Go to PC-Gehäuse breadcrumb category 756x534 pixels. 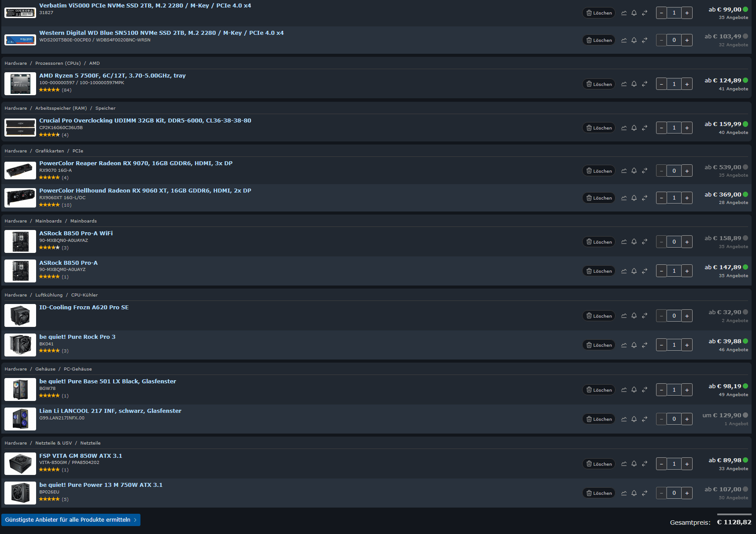click(78, 369)
